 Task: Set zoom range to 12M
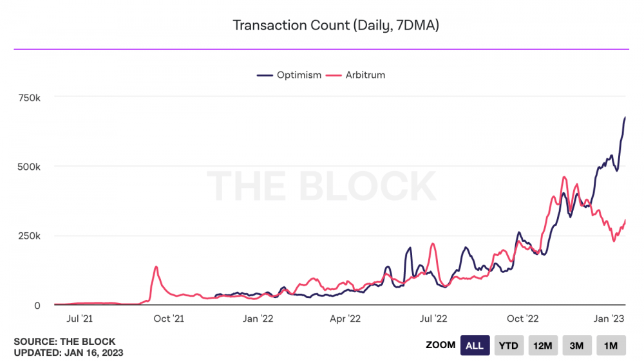pyautogui.click(x=542, y=346)
